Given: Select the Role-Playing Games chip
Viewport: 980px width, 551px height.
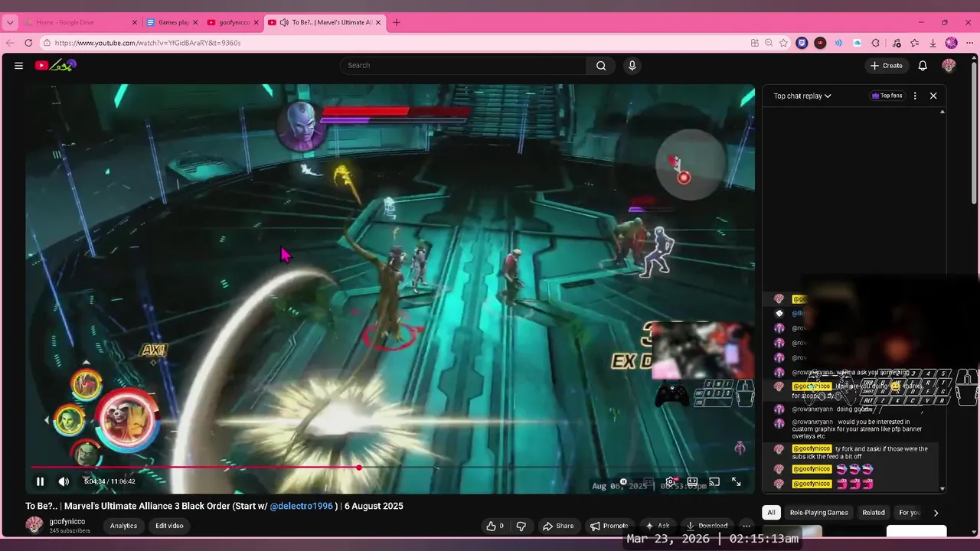Looking at the screenshot, I should coord(818,513).
